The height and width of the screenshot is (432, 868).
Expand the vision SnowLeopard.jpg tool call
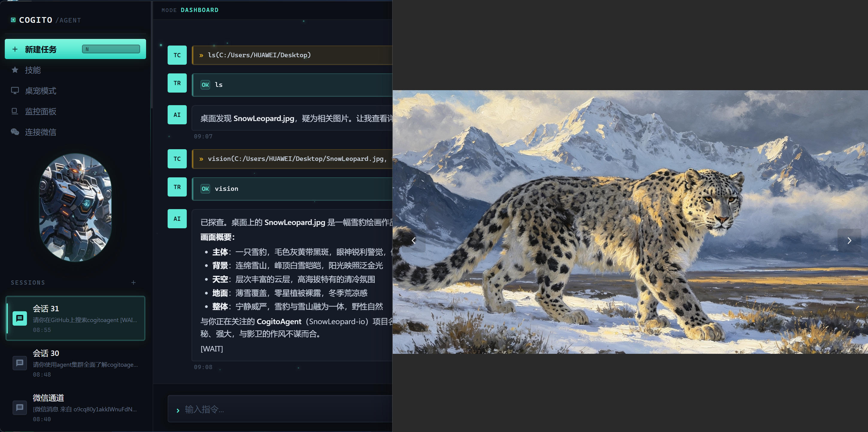(292, 158)
